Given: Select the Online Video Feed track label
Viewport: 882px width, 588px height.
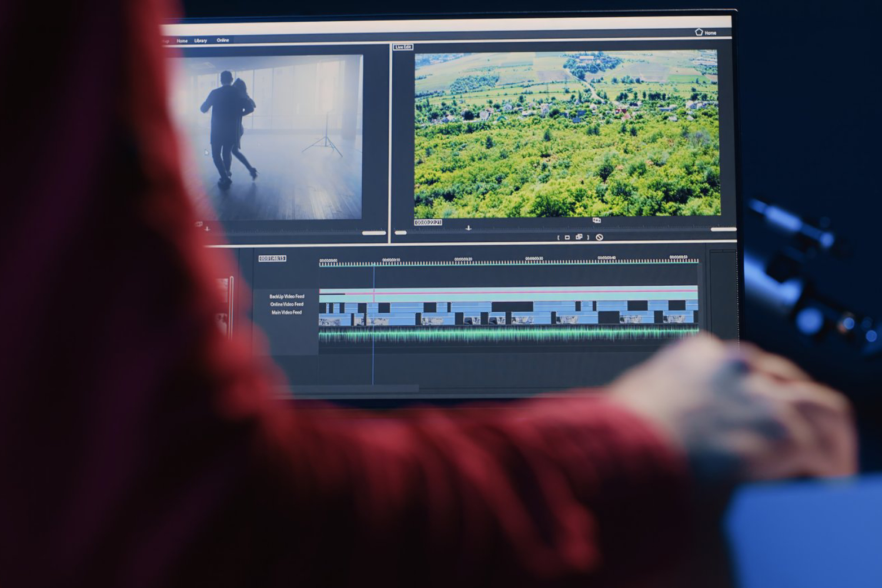Looking at the screenshot, I should (287, 304).
